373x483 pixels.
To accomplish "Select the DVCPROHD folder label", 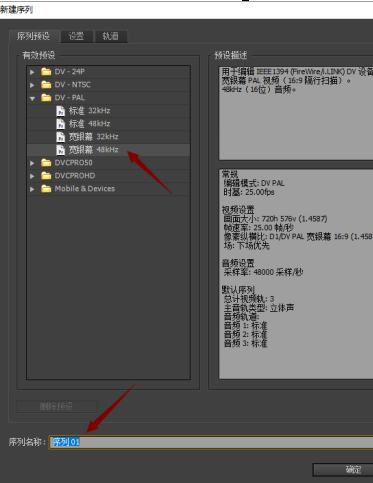I will tap(75, 176).
